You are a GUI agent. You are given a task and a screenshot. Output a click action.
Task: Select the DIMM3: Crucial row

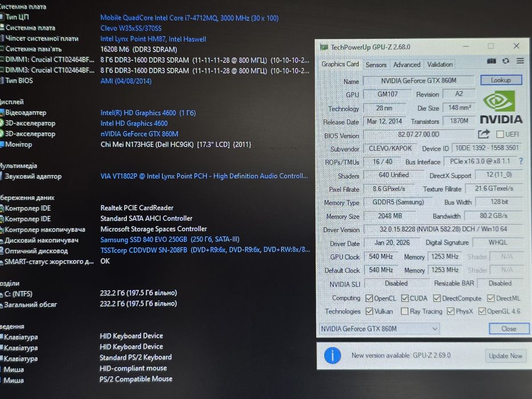point(155,71)
